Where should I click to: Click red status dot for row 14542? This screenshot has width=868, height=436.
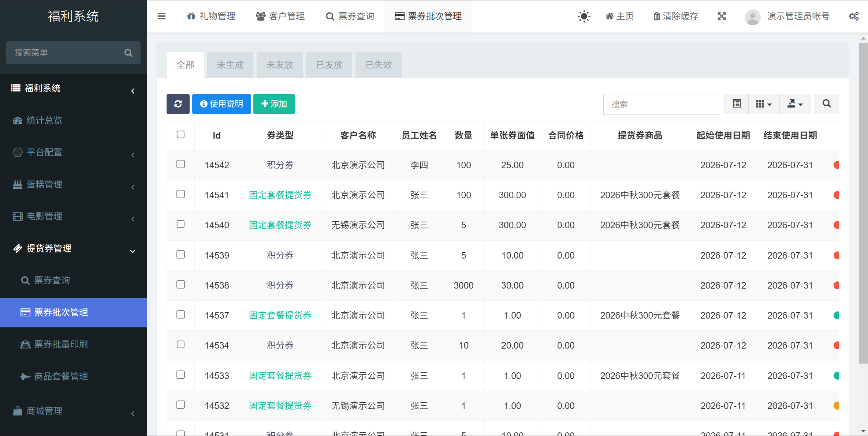click(x=836, y=165)
